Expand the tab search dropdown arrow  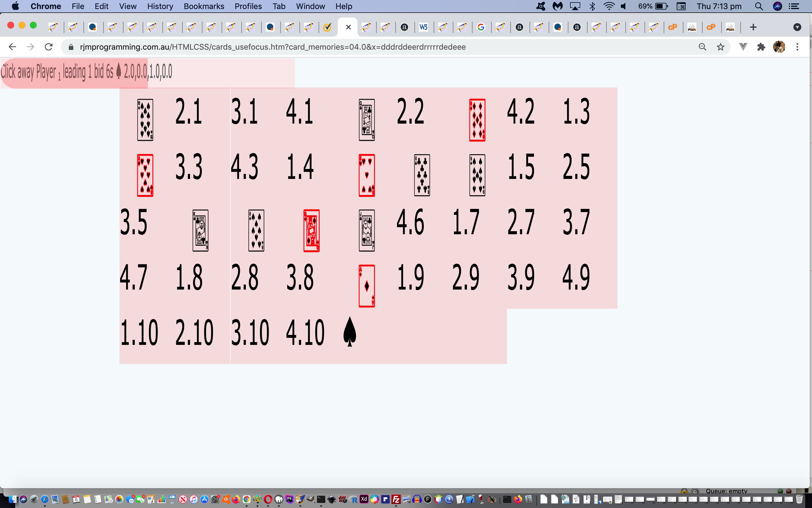click(797, 27)
